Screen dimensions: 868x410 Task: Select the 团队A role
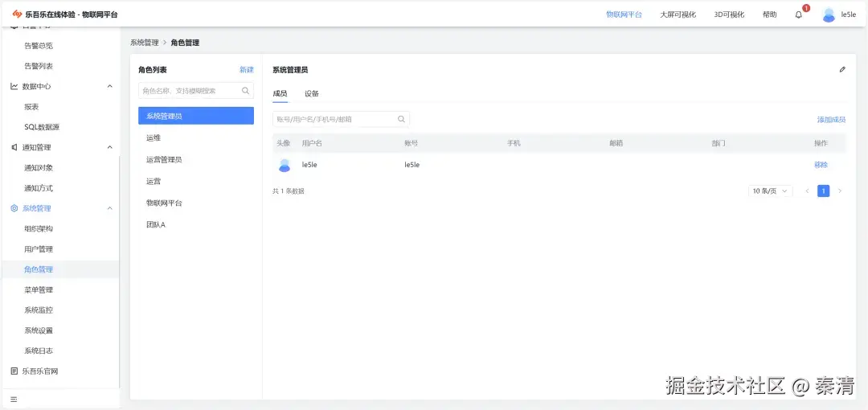(196, 225)
